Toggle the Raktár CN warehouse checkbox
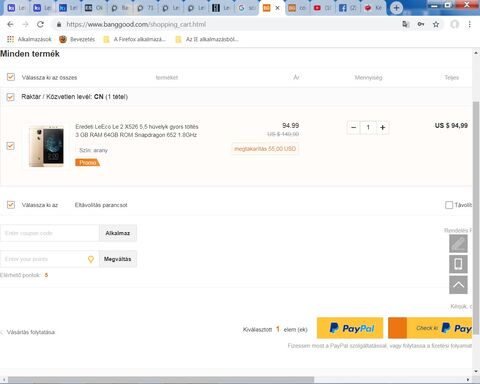This screenshot has height=384, width=480. tap(11, 97)
